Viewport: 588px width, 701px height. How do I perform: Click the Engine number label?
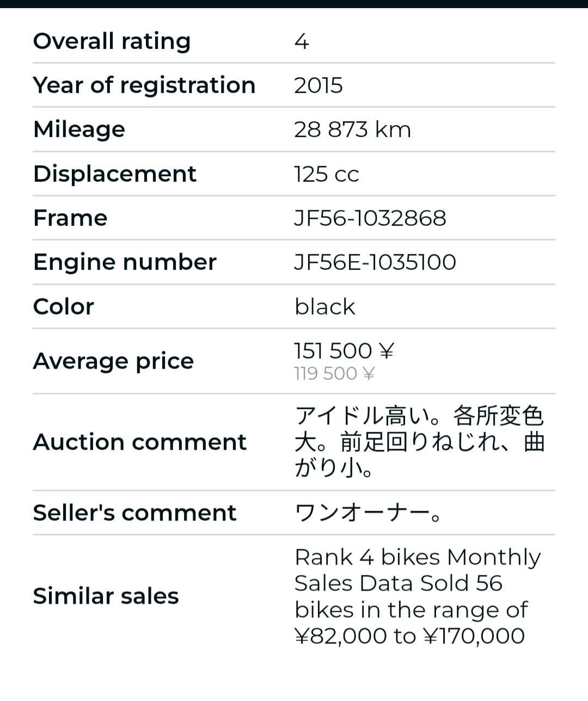point(125,262)
